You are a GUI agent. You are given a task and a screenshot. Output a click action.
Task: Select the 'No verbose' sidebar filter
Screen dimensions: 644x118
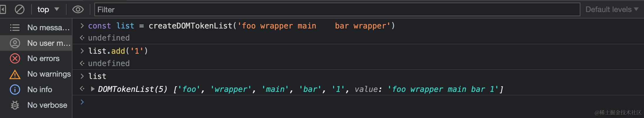(36, 105)
